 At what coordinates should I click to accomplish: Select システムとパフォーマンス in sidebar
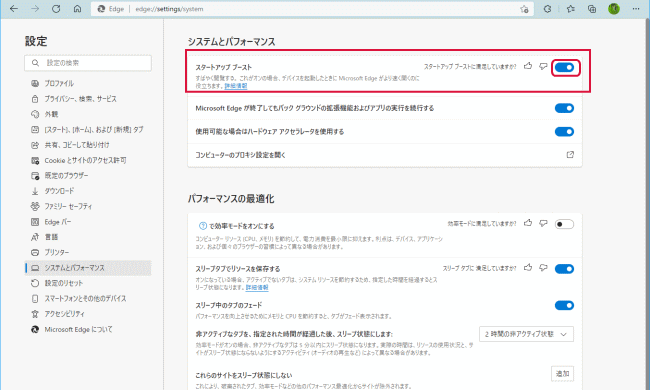(x=88, y=268)
